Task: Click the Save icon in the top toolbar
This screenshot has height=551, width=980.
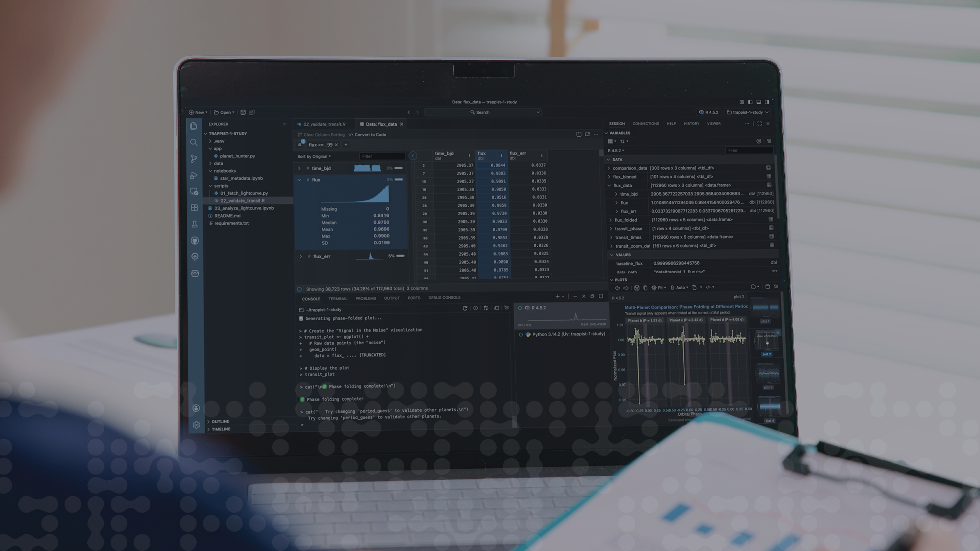Action: click(x=243, y=112)
